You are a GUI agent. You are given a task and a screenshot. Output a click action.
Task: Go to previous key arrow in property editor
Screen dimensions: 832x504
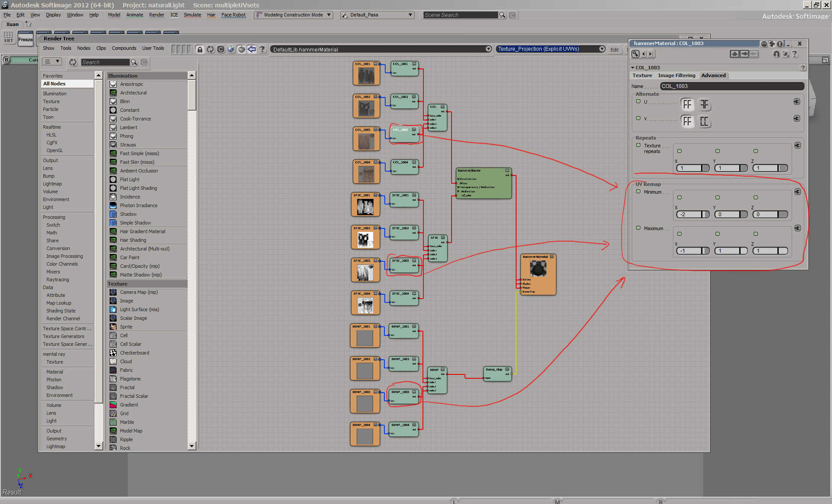click(644, 54)
